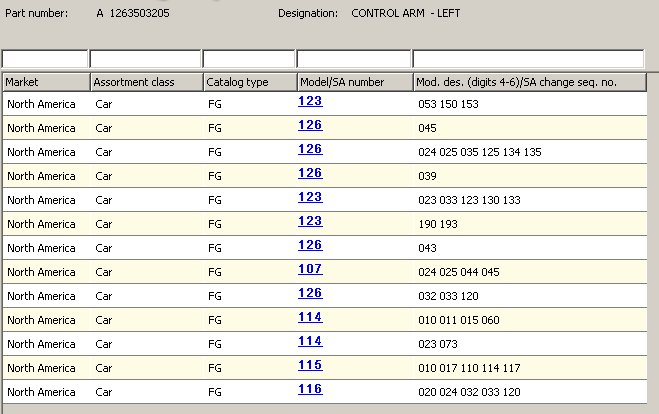
Task: Select the Model/SA number filter field
Action: [x=353, y=59]
